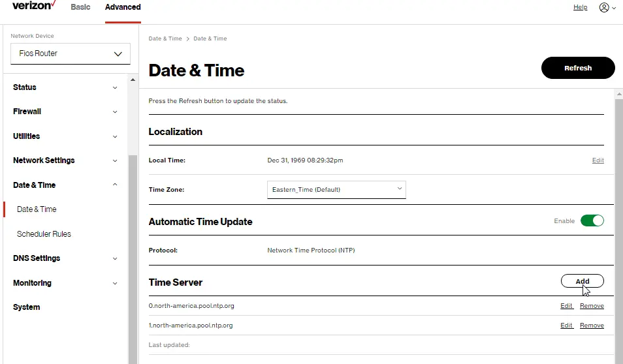Click the main page vertical scrollbar
Viewport: 623px width, 364px height.
coord(618,230)
